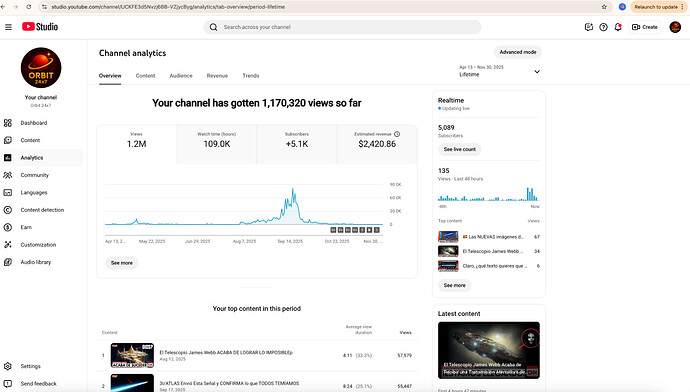Click the YouTube Studio logo
The width and height of the screenshot is (690, 392).
[40, 27]
